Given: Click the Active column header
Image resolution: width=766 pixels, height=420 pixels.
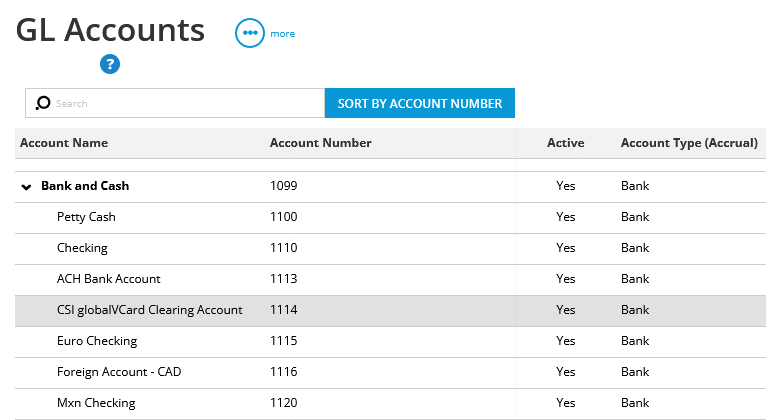Looking at the screenshot, I should [565, 143].
